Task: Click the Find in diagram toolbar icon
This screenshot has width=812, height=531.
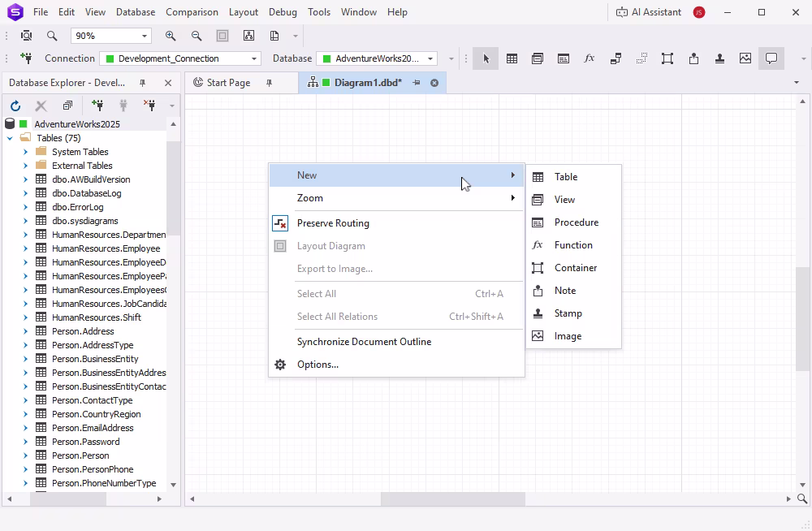Action: click(x=26, y=36)
